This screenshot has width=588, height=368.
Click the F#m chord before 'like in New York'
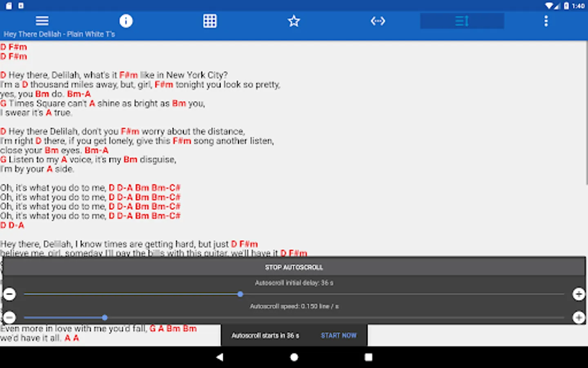(x=128, y=75)
